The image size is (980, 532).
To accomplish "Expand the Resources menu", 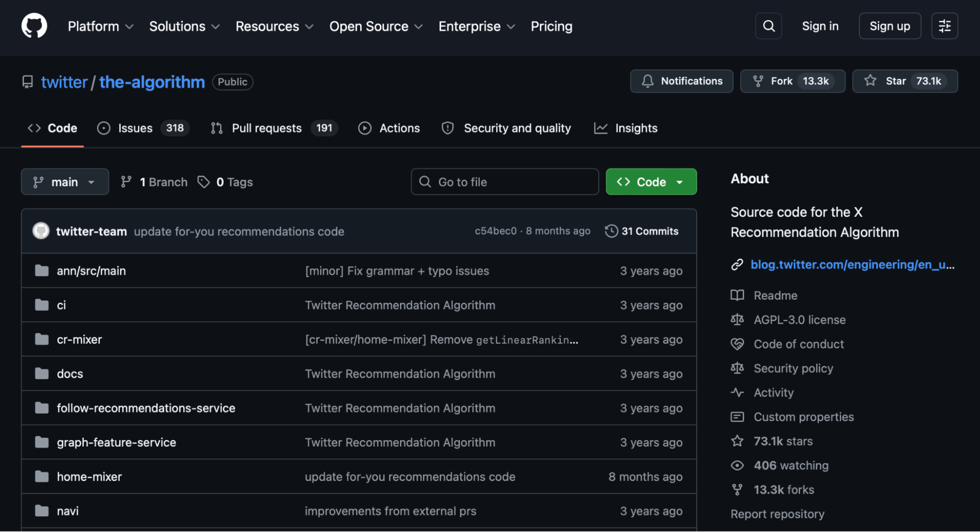I will point(275,26).
